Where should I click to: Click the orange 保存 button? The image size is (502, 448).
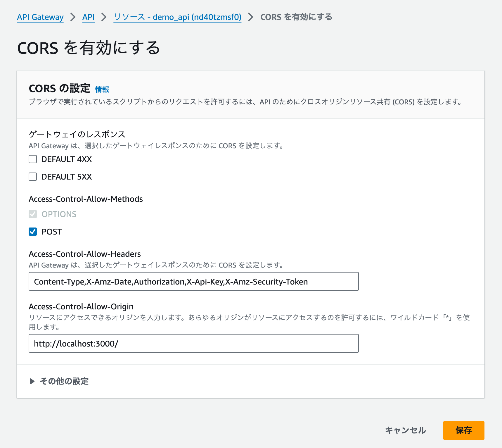464,430
